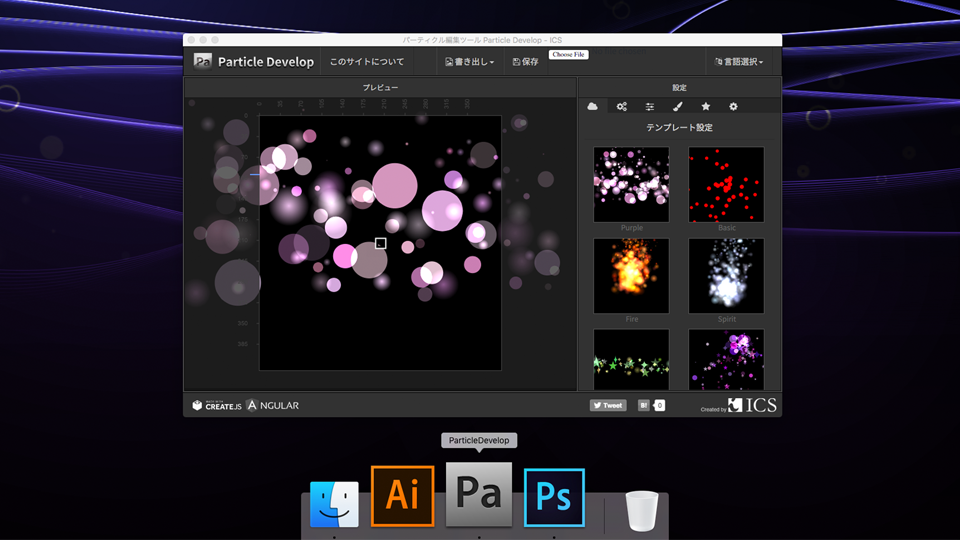Screen dimensions: 960x540
Task: Select the Purple particle template
Action: coord(631,184)
